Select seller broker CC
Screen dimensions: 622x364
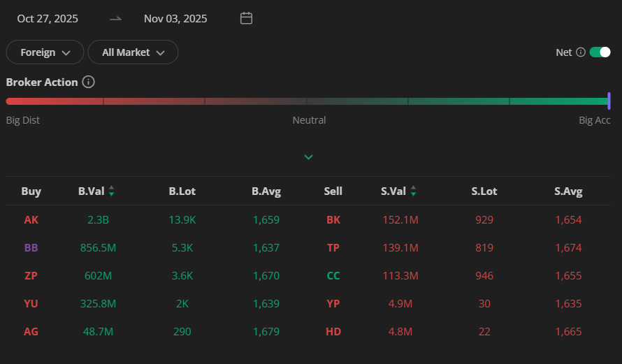[333, 276]
